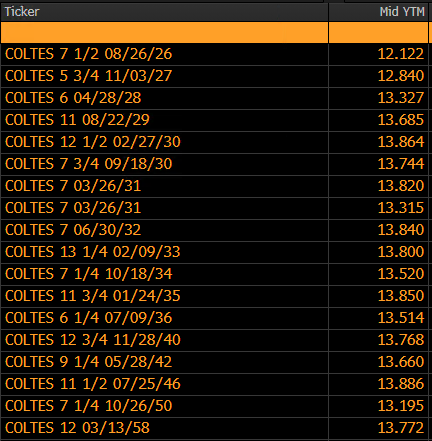Select COLTES 13 1/4 02/09/33 ticker
Image resolution: width=432 pixels, height=441 pixels.
[x=93, y=252]
